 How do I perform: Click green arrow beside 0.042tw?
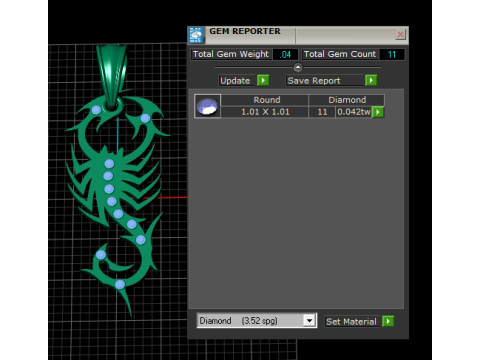click(x=378, y=112)
